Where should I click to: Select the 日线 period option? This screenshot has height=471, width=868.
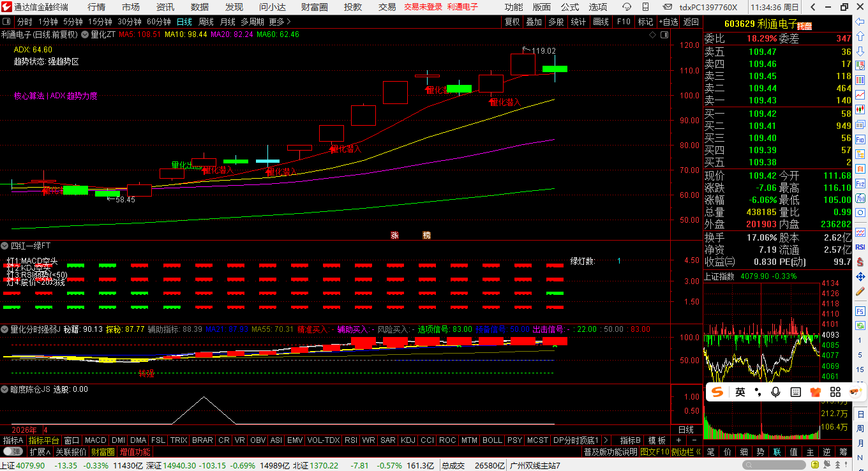coord(184,22)
